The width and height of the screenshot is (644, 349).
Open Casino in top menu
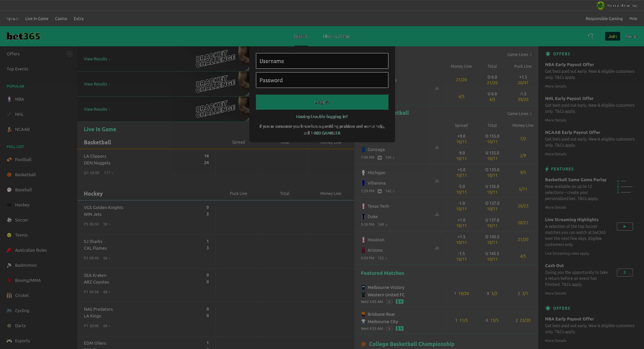(61, 18)
